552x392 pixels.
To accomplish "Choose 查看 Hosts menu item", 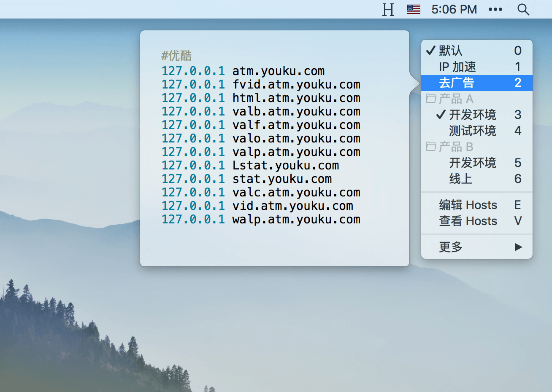I will pos(477,221).
